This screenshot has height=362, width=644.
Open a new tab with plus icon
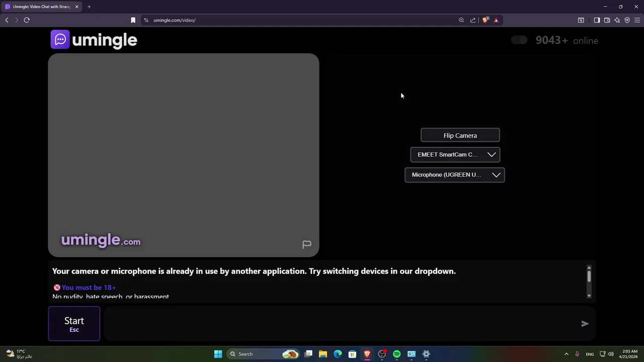[89, 7]
